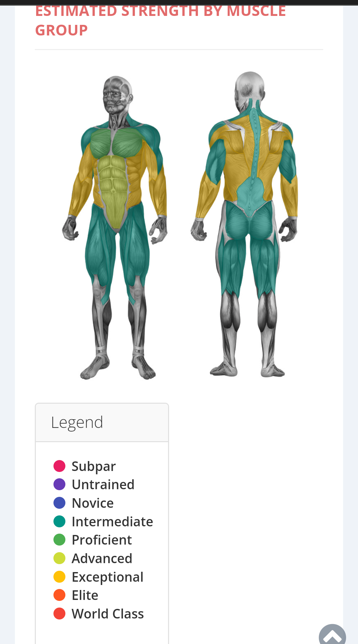Click the Untrained purple legend dot
This screenshot has width=358, height=644.
click(x=59, y=484)
